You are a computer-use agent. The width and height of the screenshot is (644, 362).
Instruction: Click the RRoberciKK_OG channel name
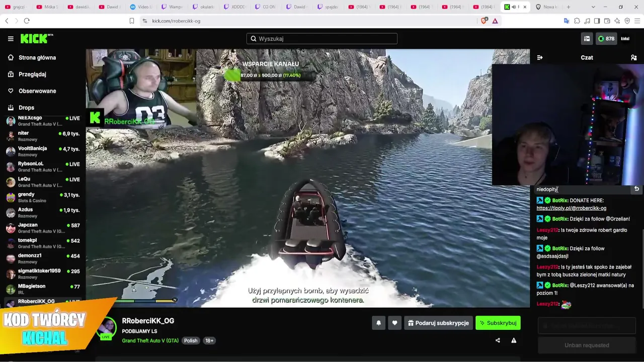coord(148,321)
